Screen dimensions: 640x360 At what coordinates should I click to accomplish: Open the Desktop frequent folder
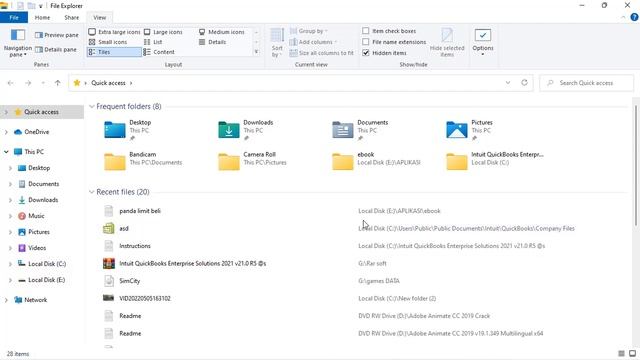click(128, 130)
